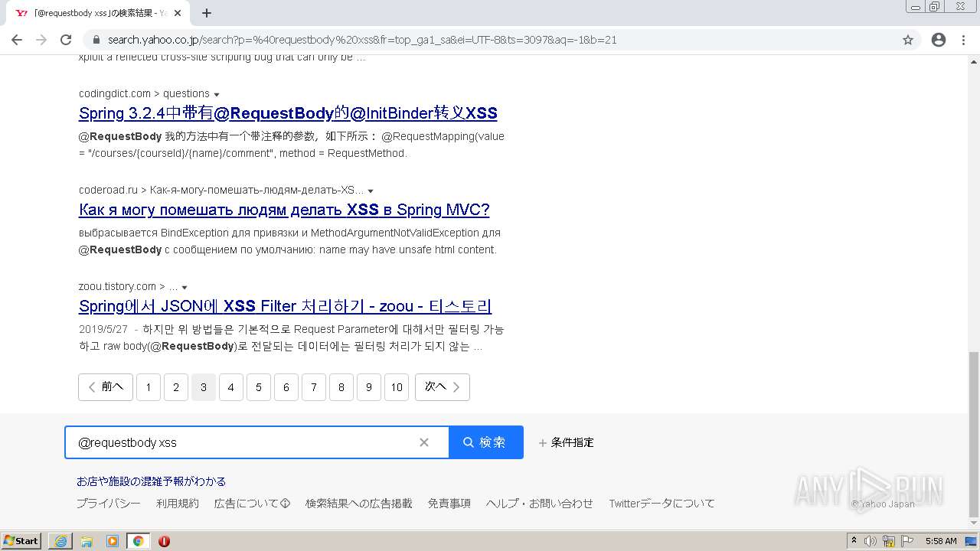Open お店や施設の混雑予報がわかる link

151,481
